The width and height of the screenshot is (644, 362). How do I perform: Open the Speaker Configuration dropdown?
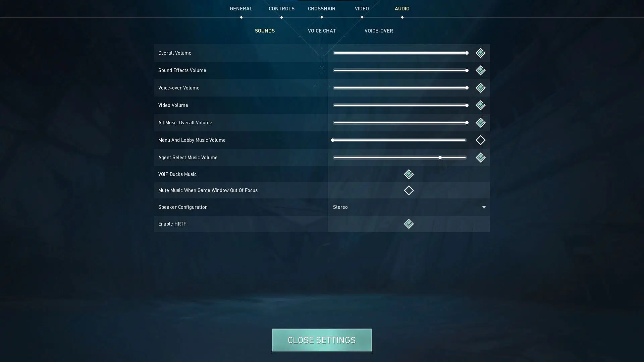tap(483, 207)
